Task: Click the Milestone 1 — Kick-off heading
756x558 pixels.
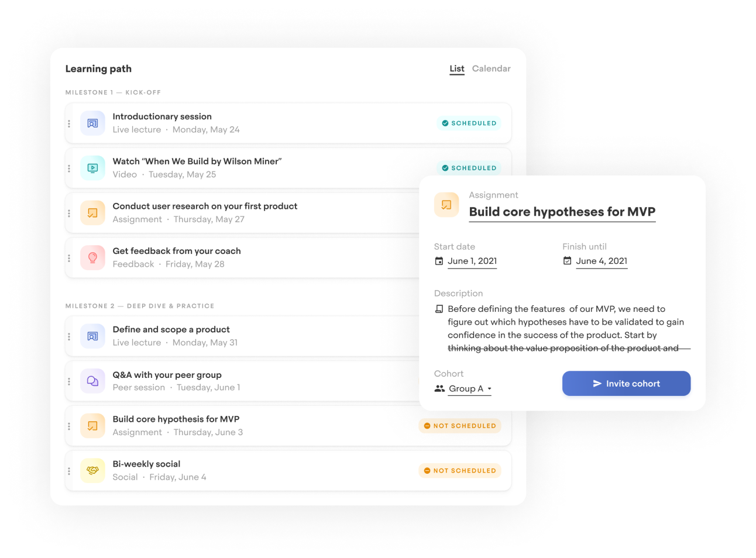Action: click(113, 92)
